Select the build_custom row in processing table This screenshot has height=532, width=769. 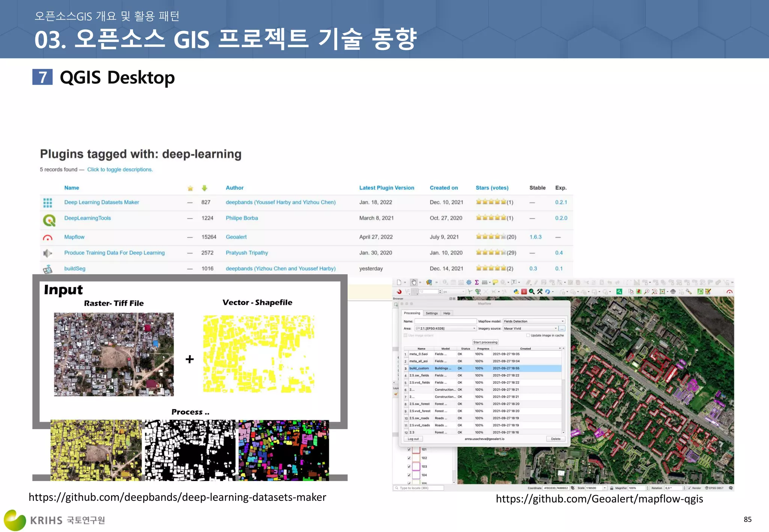483,368
